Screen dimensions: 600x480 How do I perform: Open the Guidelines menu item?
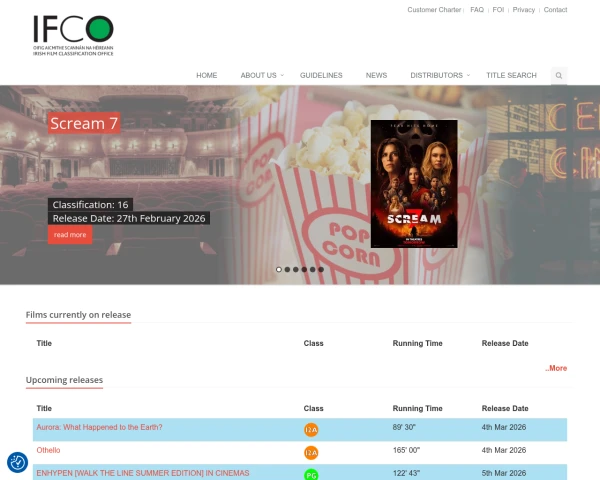coord(321,75)
